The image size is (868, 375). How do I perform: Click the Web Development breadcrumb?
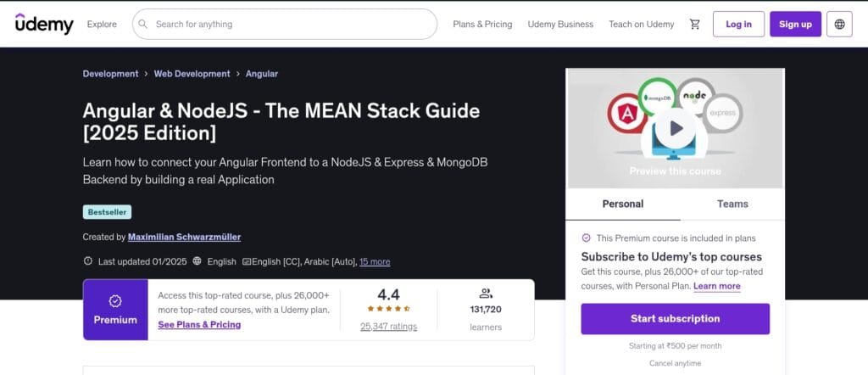[192, 74]
